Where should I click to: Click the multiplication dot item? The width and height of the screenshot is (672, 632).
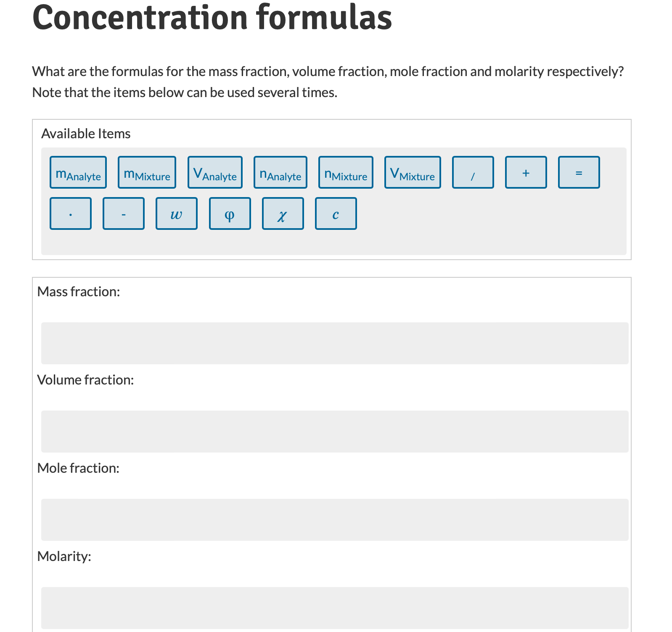tap(70, 213)
